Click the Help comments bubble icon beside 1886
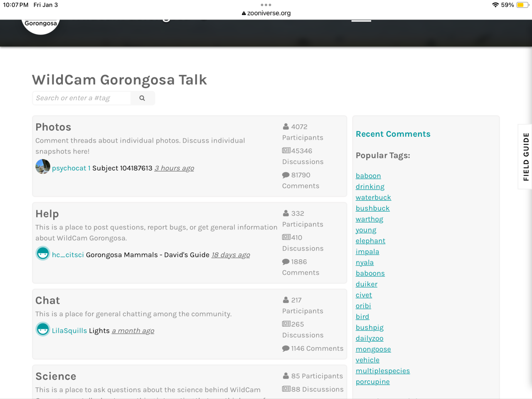The height and width of the screenshot is (399, 532). click(x=286, y=262)
